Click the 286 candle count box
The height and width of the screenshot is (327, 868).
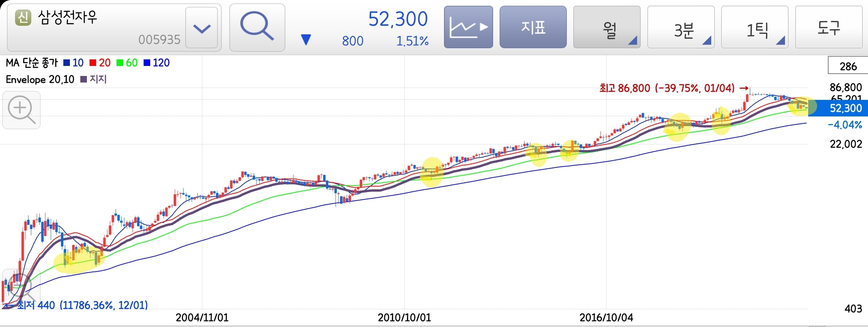point(848,66)
